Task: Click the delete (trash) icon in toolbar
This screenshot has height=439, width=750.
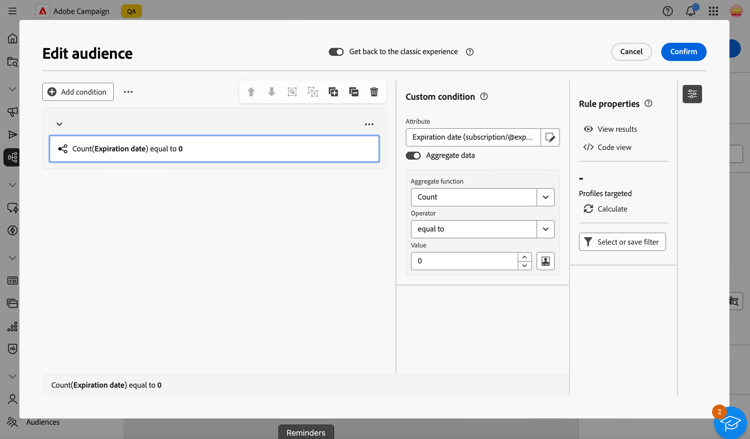Action: click(374, 92)
